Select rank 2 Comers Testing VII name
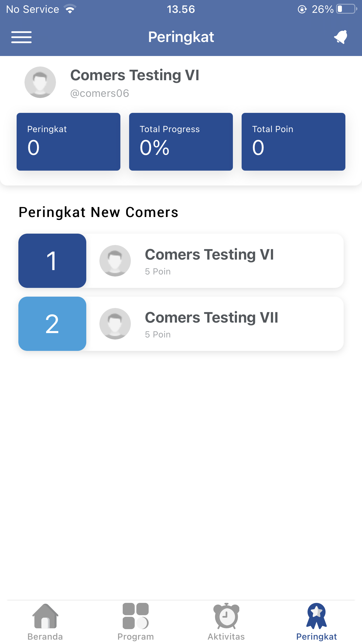362x644 pixels. 211,318
